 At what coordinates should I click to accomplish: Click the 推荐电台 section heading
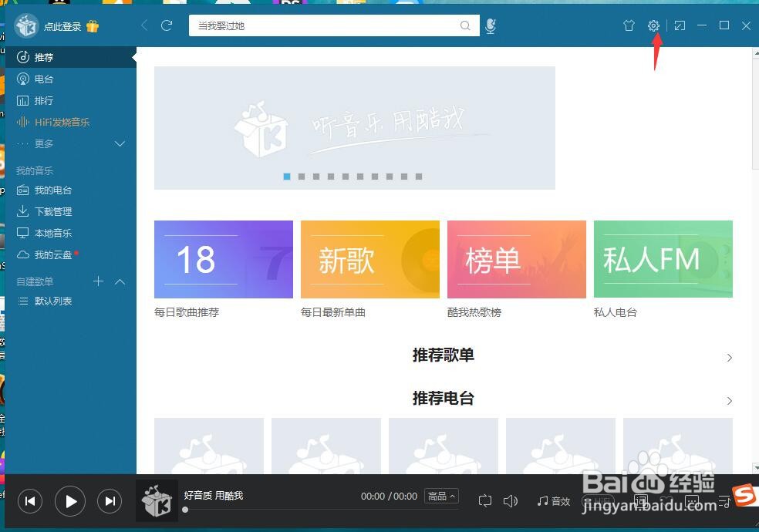coord(443,399)
